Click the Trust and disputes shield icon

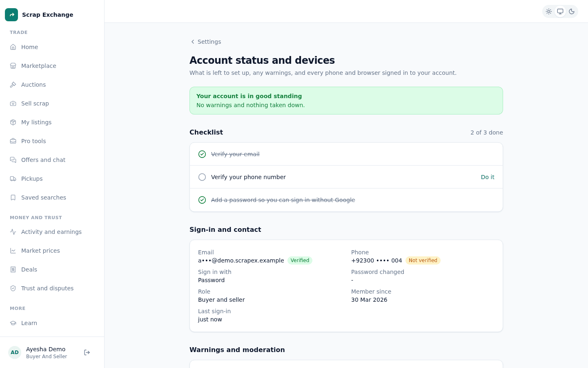point(13,288)
